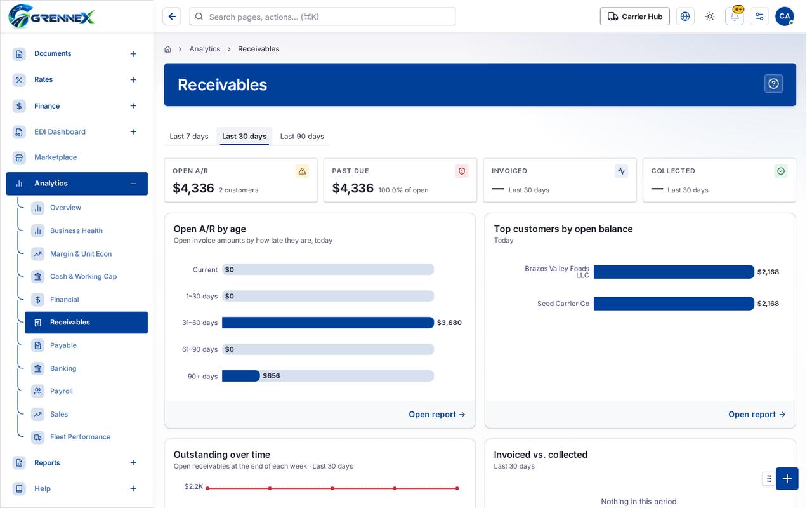Click the Carrier Hub button
Screen dimensions: 812x508
635,17
